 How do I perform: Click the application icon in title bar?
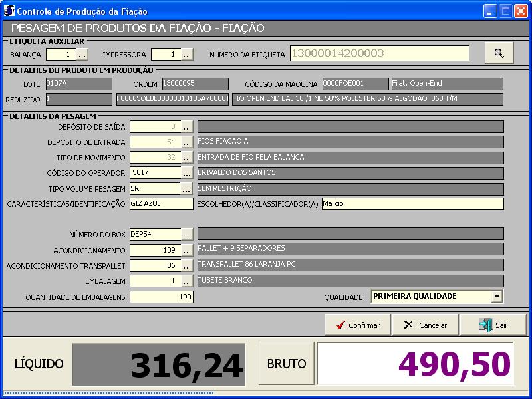click(x=9, y=11)
